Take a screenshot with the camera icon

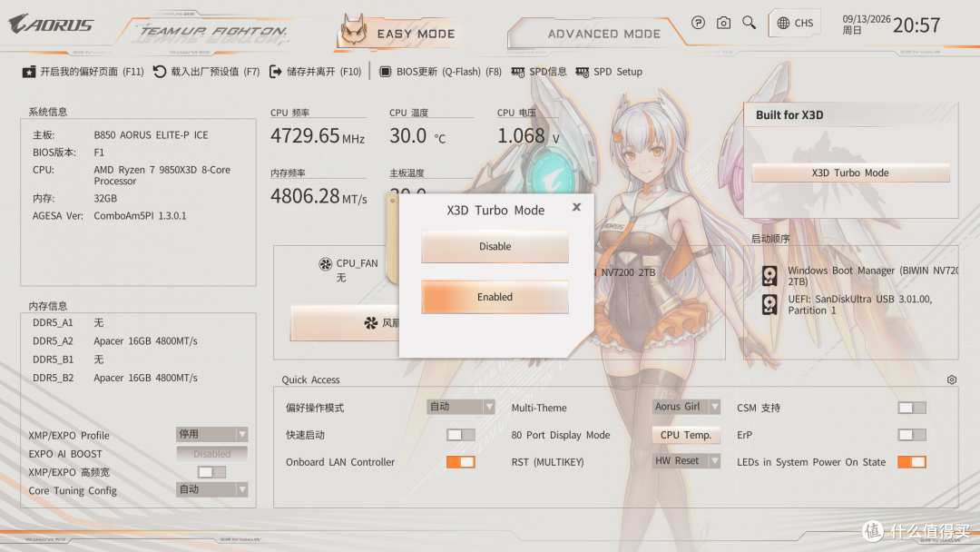723,23
